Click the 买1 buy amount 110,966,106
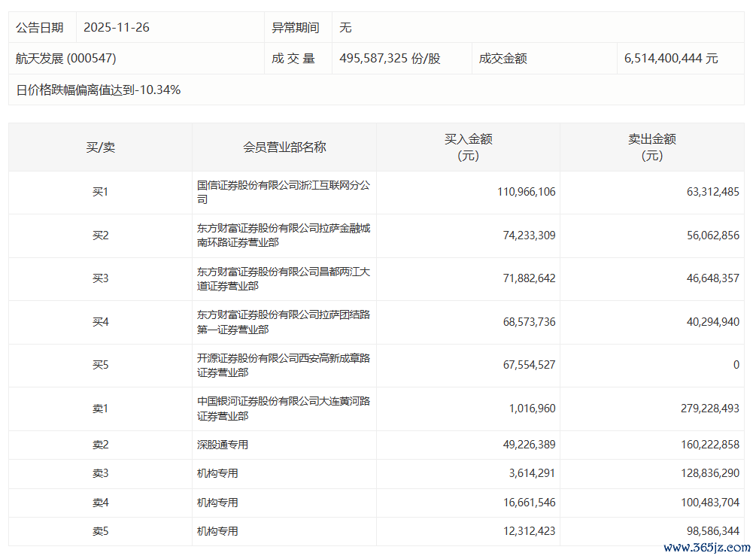 point(526,192)
